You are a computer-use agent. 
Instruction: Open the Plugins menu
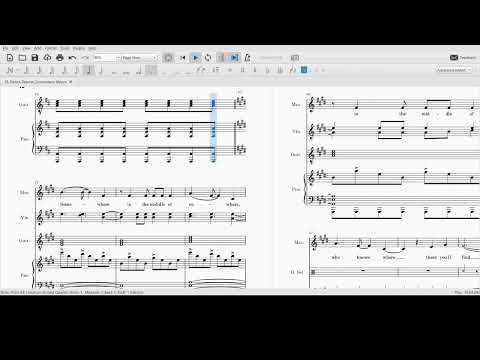coord(79,49)
